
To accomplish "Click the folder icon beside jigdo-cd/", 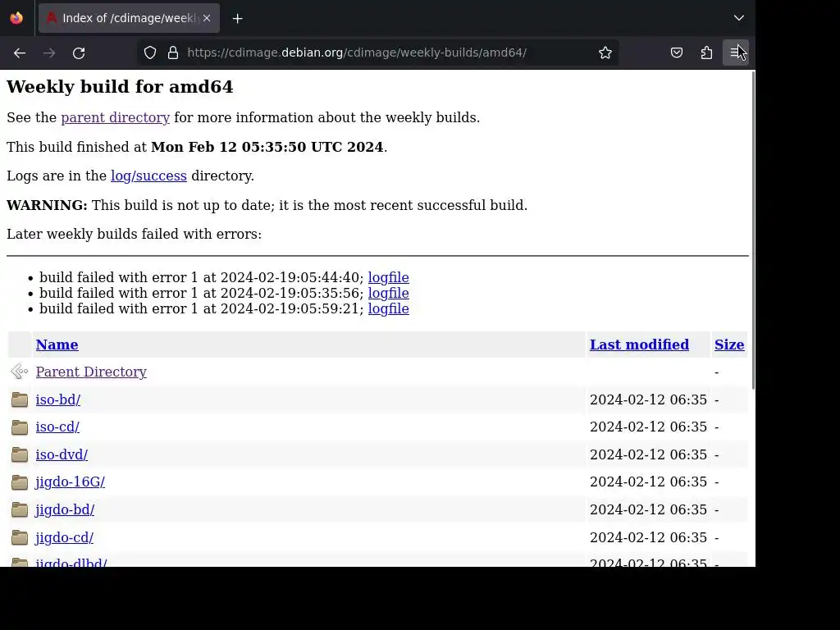I will coord(20,536).
